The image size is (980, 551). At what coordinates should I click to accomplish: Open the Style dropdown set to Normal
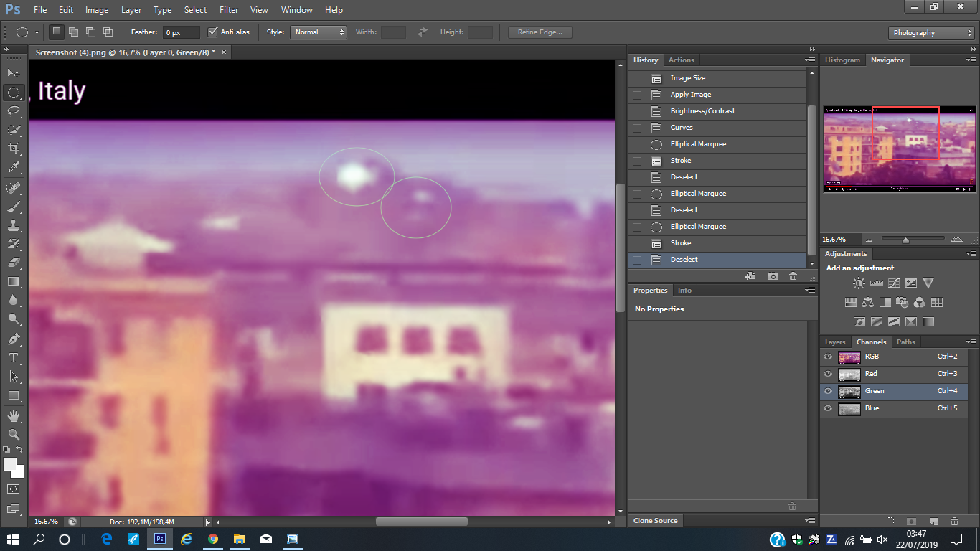pyautogui.click(x=319, y=32)
